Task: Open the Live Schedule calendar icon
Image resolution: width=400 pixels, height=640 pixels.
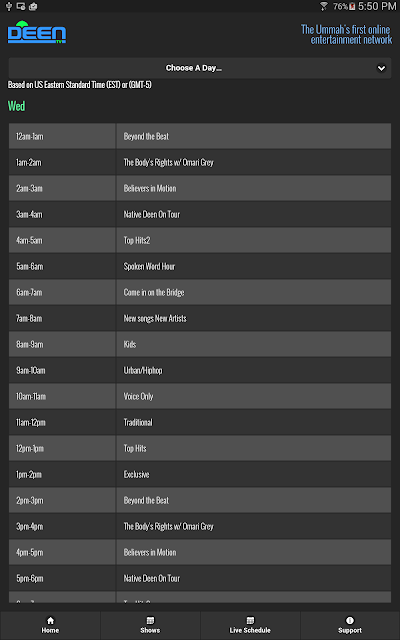Action: [x=250, y=620]
